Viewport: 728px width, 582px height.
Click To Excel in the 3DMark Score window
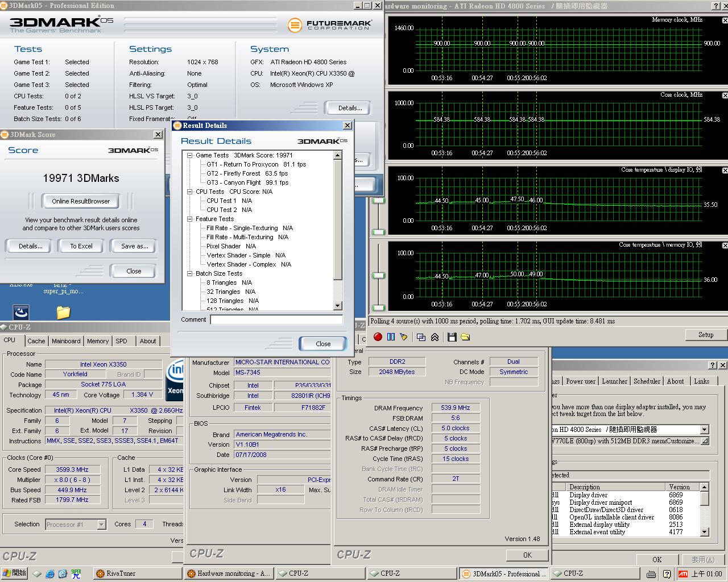click(x=81, y=246)
